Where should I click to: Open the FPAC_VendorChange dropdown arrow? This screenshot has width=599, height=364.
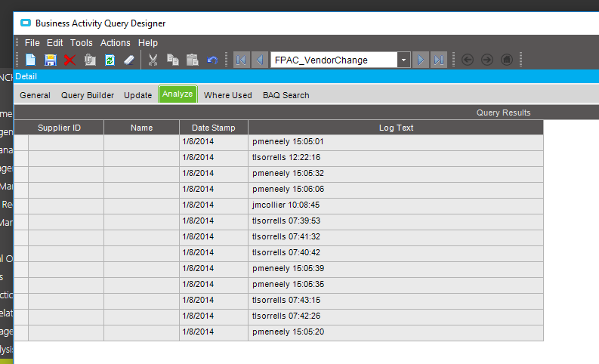click(404, 60)
